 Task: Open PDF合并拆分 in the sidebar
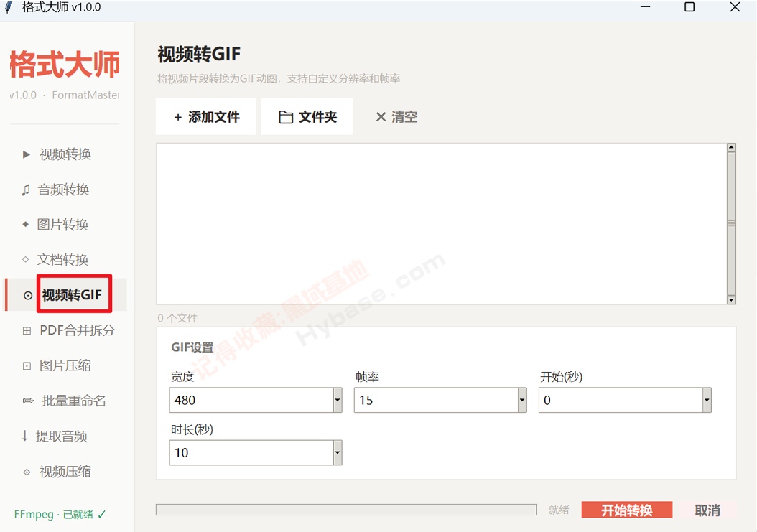tap(78, 330)
